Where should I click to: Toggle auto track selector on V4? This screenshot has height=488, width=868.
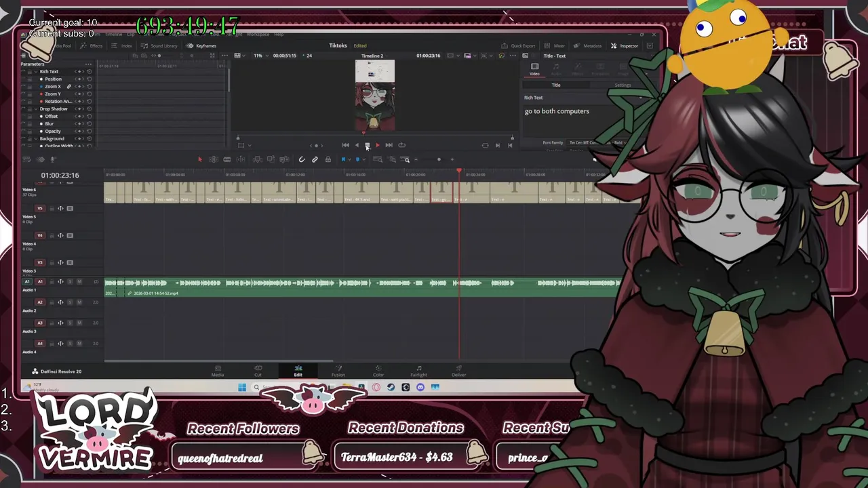point(60,235)
